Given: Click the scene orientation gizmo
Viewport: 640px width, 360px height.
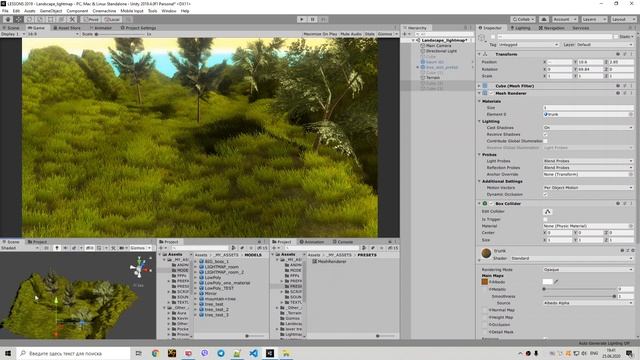Looking at the screenshot, I should [140, 268].
